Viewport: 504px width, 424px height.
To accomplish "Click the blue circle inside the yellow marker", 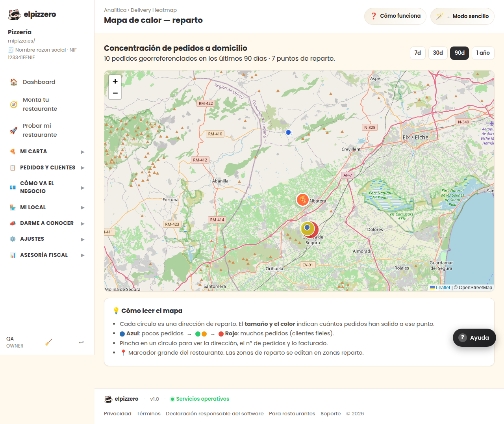I will click(x=307, y=227).
